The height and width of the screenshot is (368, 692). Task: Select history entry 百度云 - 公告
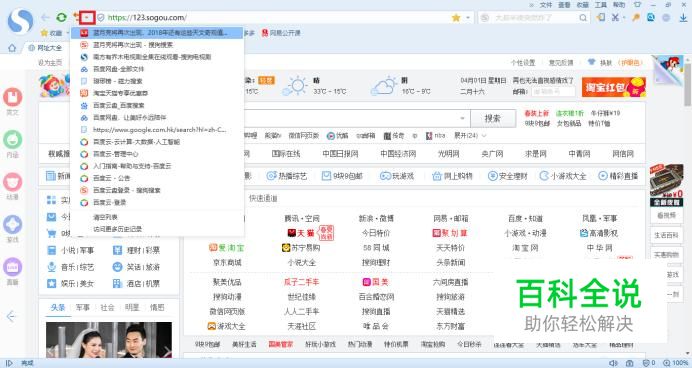tap(157, 178)
